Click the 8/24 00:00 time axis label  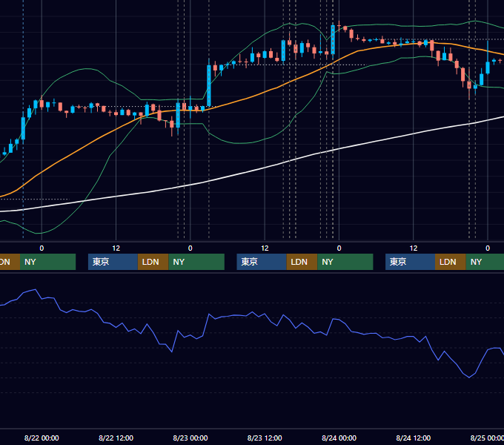[339, 438]
